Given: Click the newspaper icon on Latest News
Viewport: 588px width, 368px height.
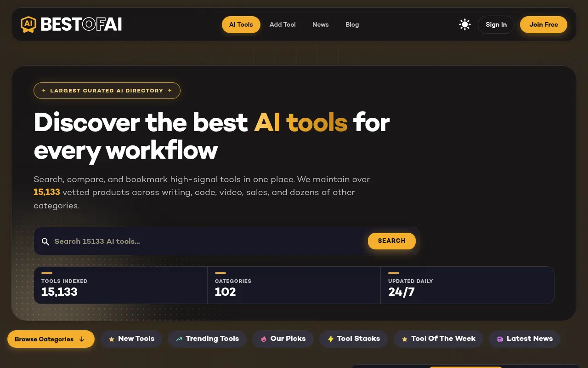Looking at the screenshot, I should click(x=500, y=339).
